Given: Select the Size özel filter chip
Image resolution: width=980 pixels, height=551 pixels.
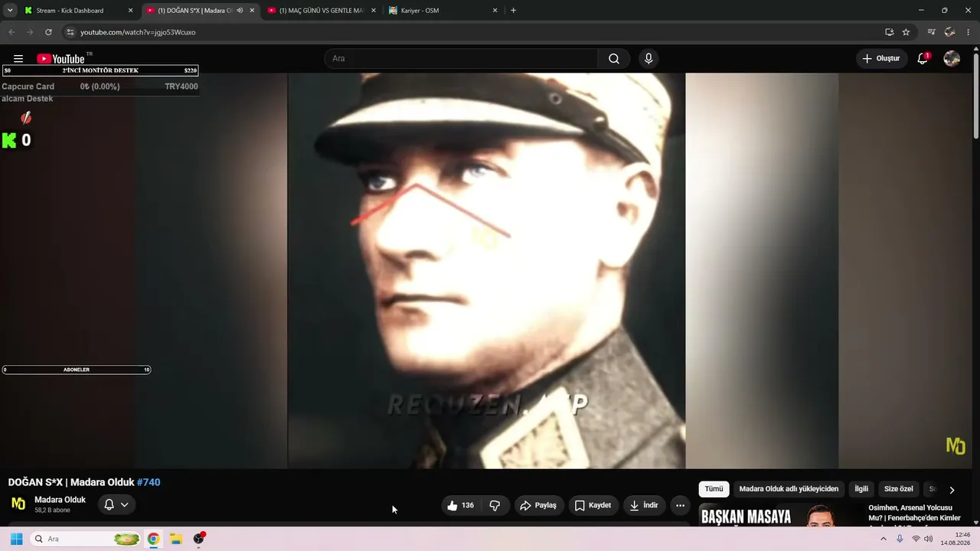Looking at the screenshot, I should pos(899,489).
